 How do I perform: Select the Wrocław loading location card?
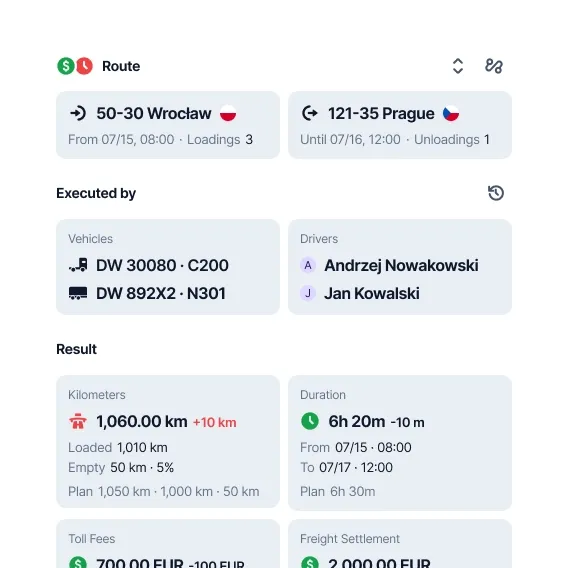pyautogui.click(x=168, y=125)
